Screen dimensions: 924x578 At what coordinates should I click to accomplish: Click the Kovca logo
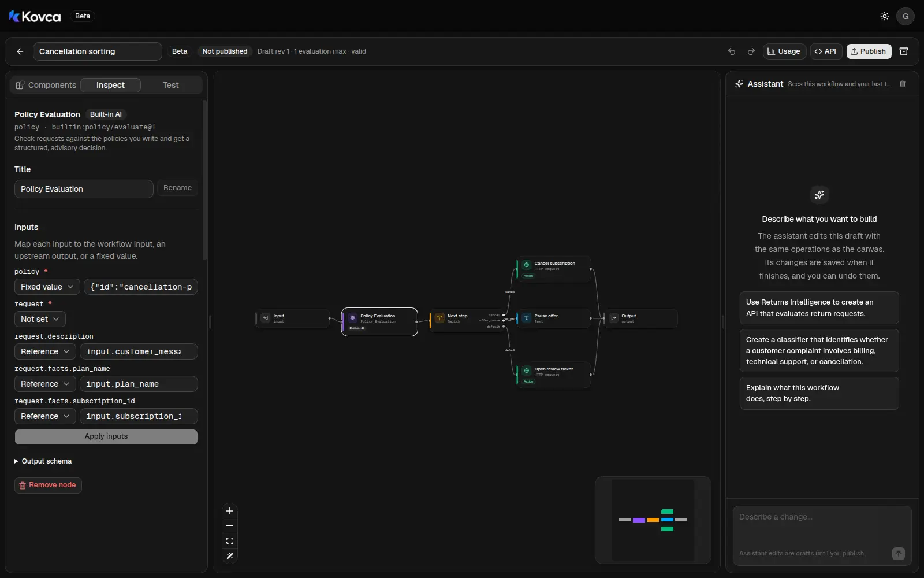[35, 16]
